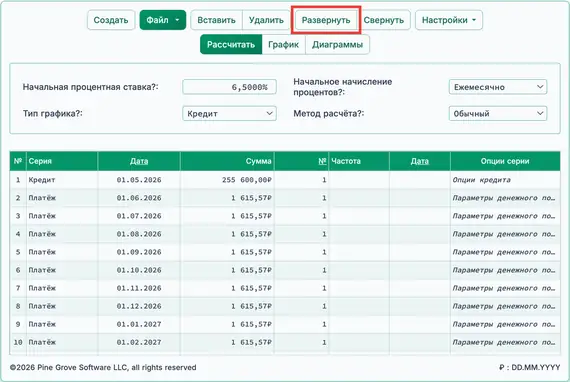The height and width of the screenshot is (382, 570).
Task: Click the 1 615,57₽ amount in row 10
Action: [x=227, y=342]
